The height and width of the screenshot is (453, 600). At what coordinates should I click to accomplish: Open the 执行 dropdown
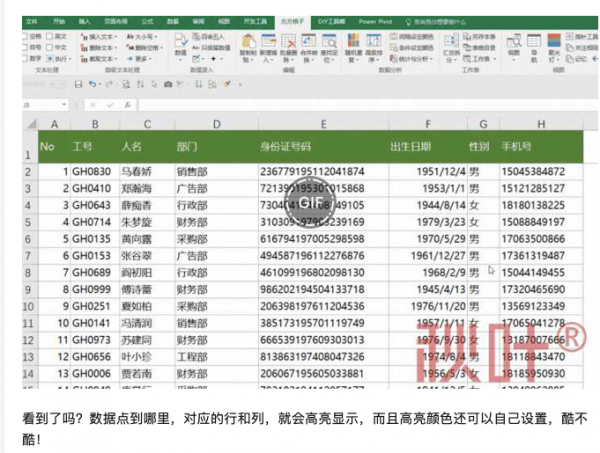(x=59, y=59)
